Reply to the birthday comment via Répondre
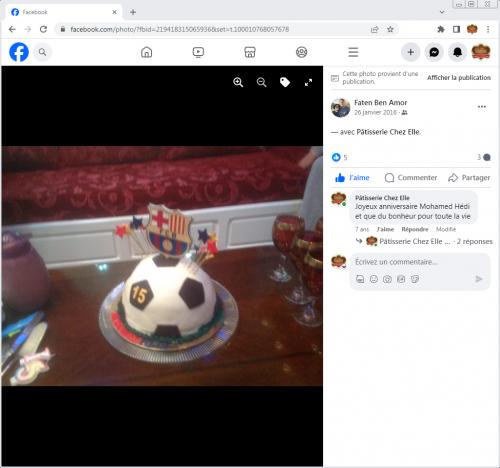The height and width of the screenshot is (468, 500). pos(415,229)
